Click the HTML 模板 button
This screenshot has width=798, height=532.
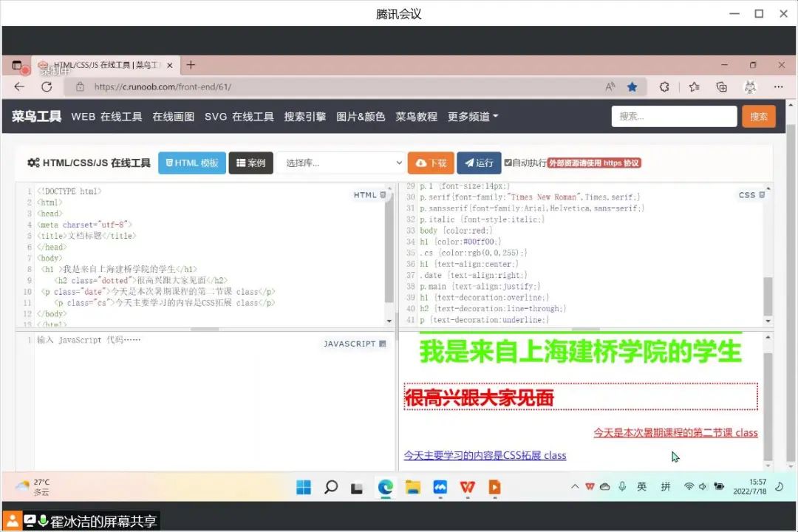(192, 163)
